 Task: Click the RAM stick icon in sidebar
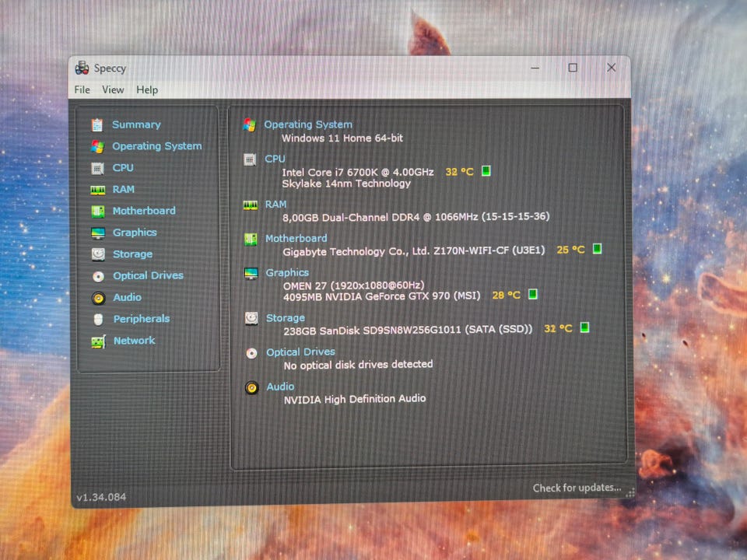[98, 190]
